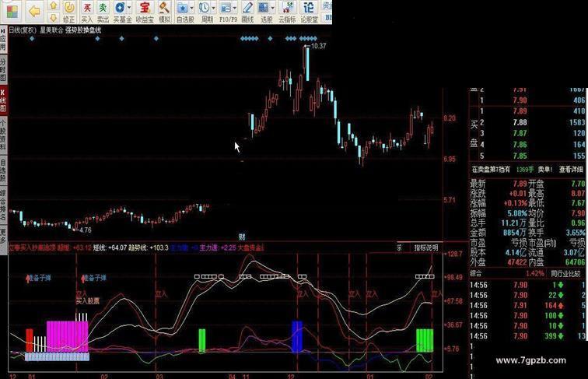Viewport: 588px width, 379px height.
Task: Select the K线图 side tab
Action: [3, 100]
